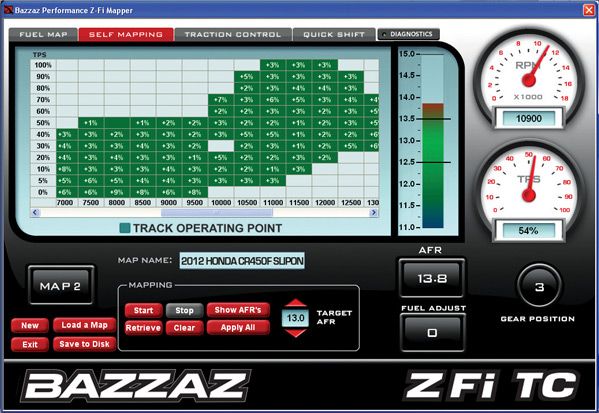Click the Bazzaz title bar app icon
Screen dimensions: 599x413
tap(8, 10)
